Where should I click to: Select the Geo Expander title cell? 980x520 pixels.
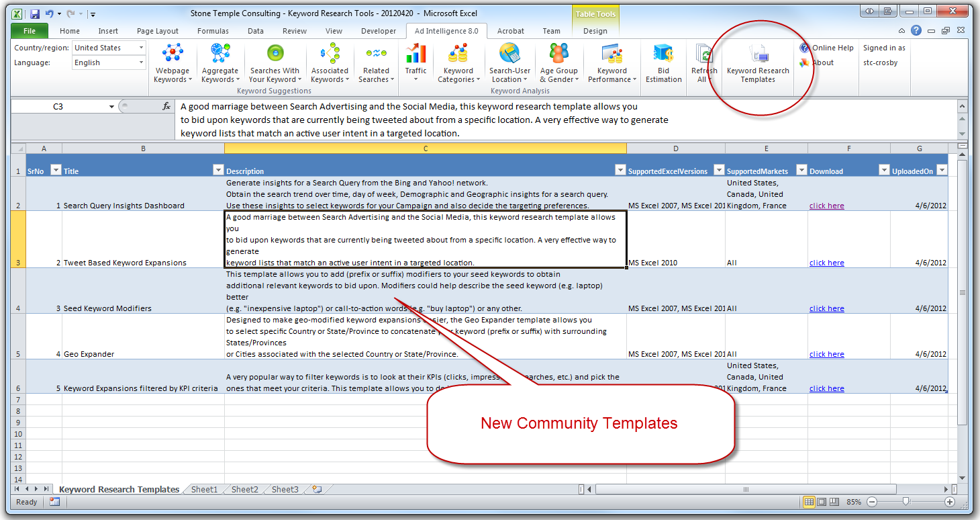(143, 336)
